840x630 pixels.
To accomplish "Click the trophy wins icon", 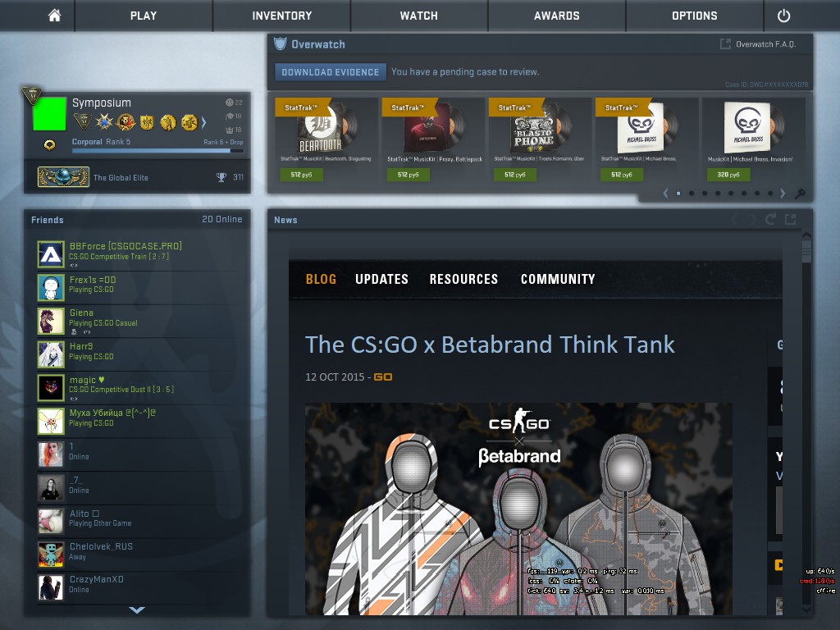I will click(221, 177).
